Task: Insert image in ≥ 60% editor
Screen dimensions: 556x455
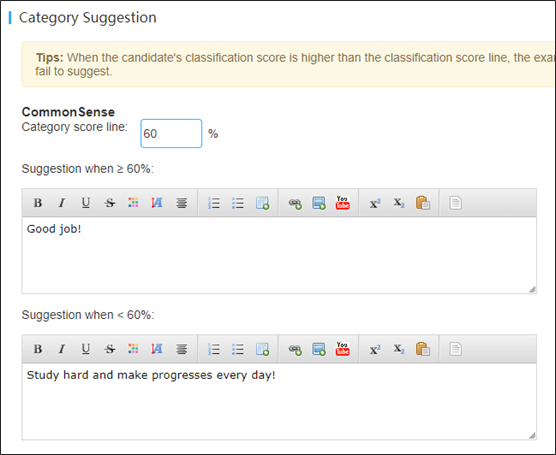Action: 318,203
